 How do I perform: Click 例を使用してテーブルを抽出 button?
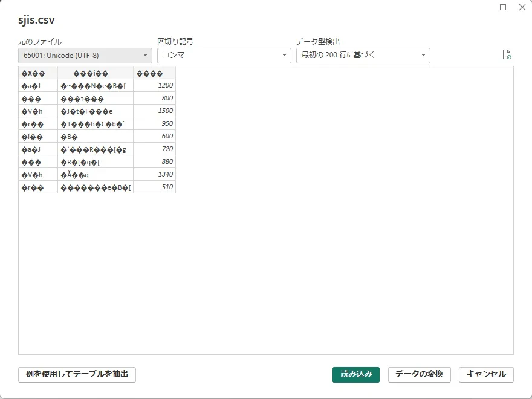click(x=77, y=375)
